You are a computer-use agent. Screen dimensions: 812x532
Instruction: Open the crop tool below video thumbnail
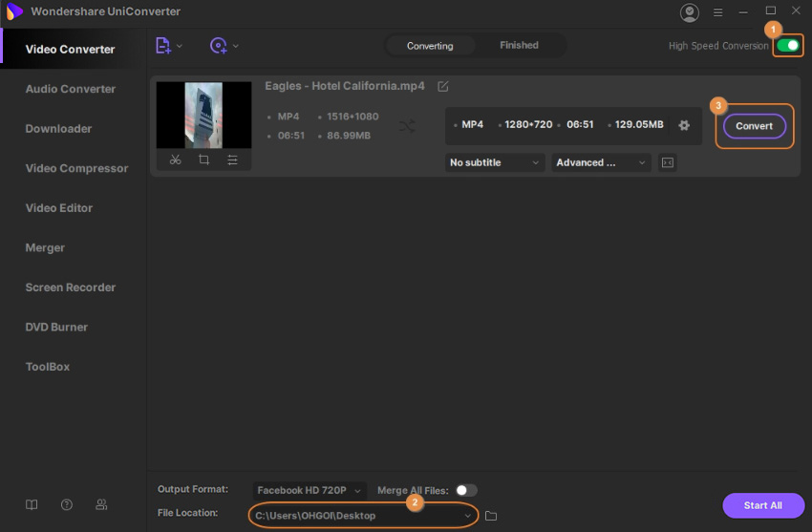click(x=203, y=160)
